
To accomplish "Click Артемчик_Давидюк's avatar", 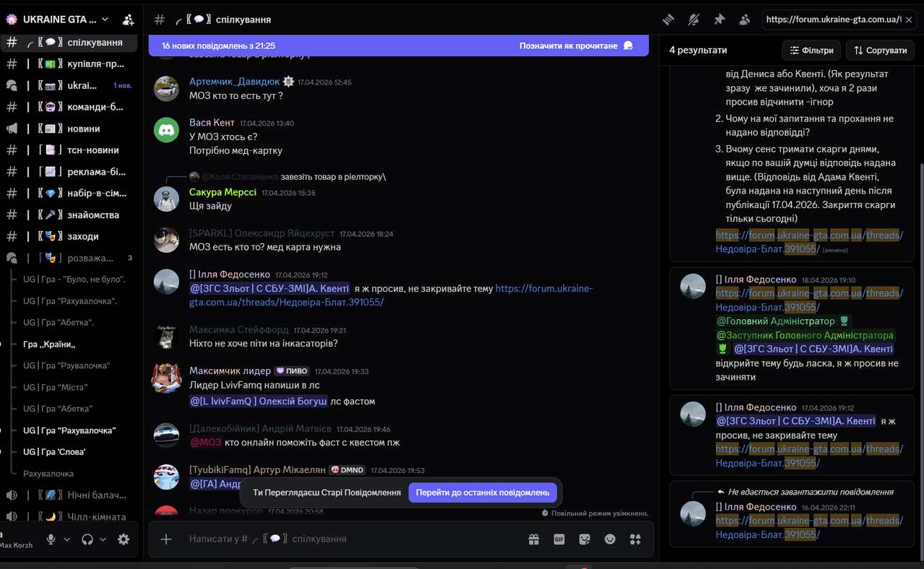I will click(167, 88).
